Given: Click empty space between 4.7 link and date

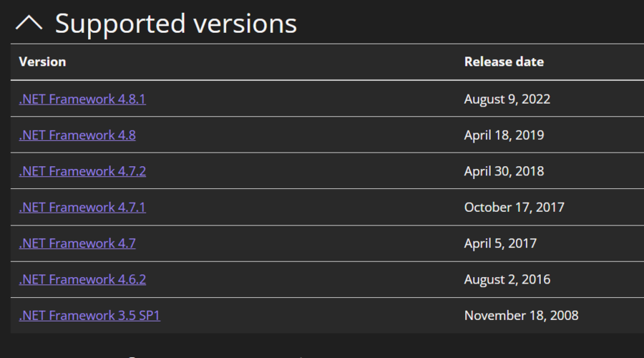Looking at the screenshot, I should (x=301, y=243).
